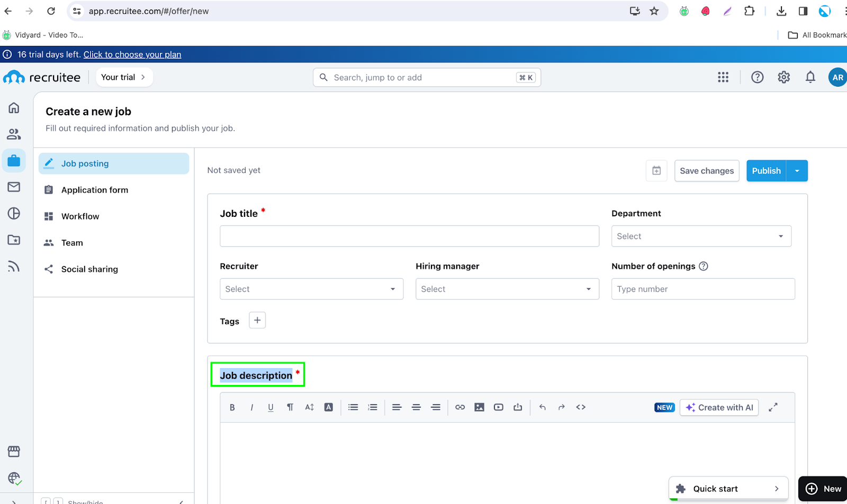Click into the Job title field
Image resolution: width=847 pixels, height=504 pixels.
pyautogui.click(x=409, y=236)
